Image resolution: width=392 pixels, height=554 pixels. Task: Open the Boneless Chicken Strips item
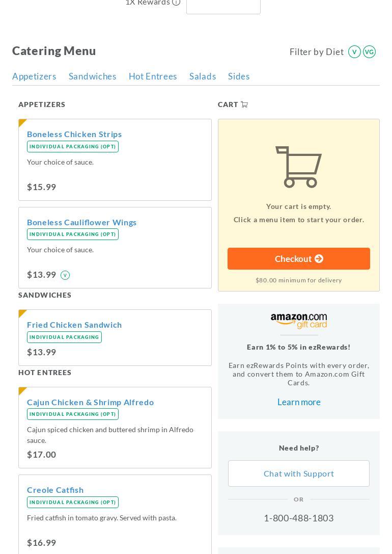(74, 134)
